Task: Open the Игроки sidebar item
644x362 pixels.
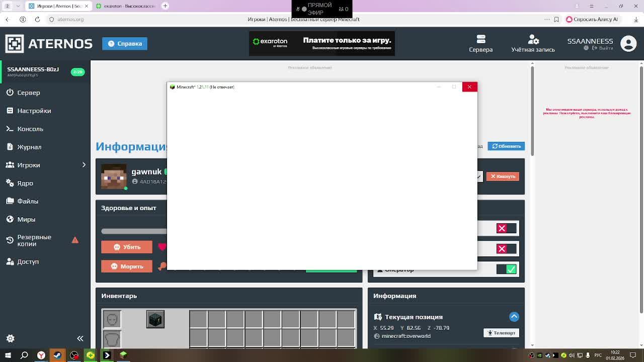Action: tap(23, 165)
